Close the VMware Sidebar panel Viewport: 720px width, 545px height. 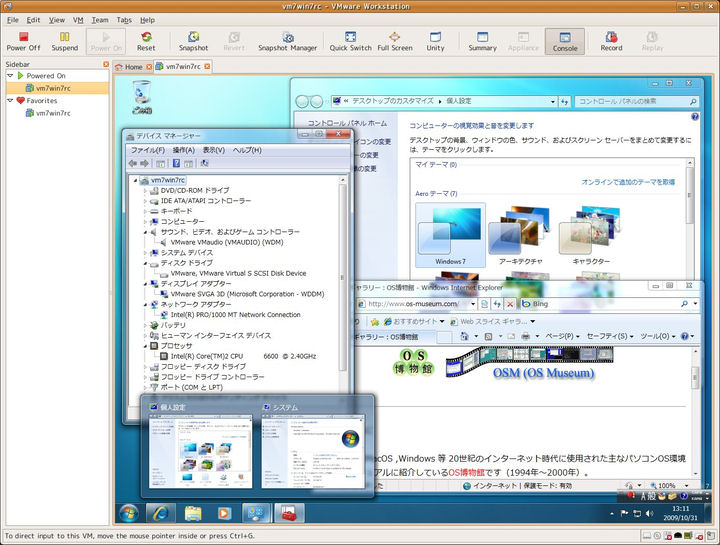[106, 64]
